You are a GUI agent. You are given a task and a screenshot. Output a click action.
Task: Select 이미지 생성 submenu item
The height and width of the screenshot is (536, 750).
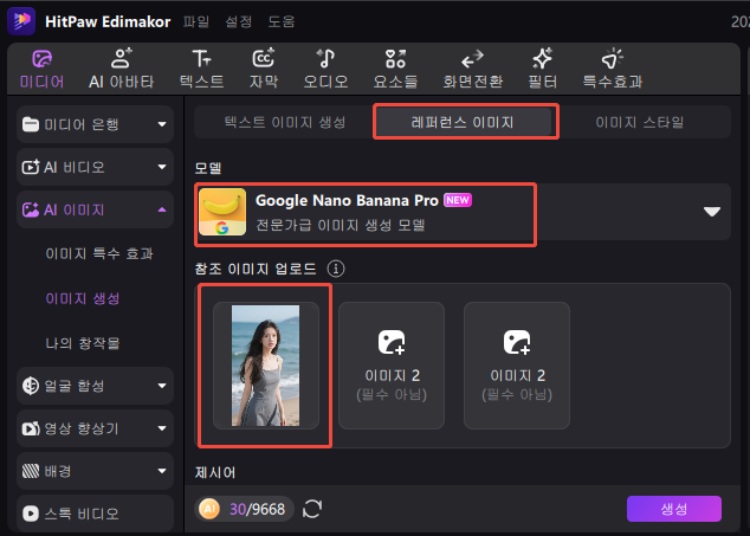pos(82,298)
